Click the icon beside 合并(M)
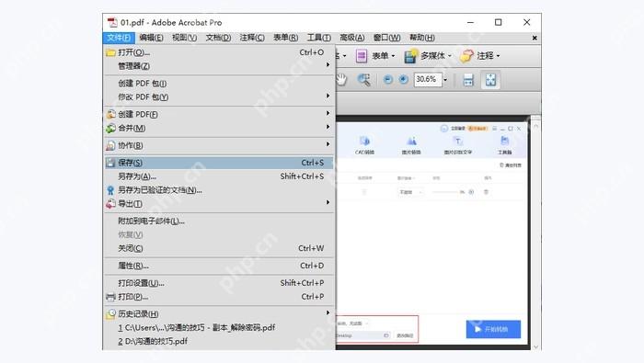This screenshot has width=644, height=363. [110, 129]
